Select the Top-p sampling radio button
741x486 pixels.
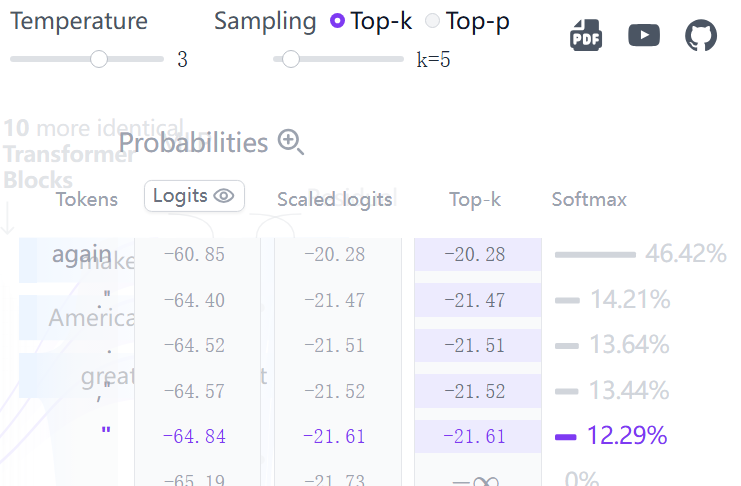coord(432,21)
